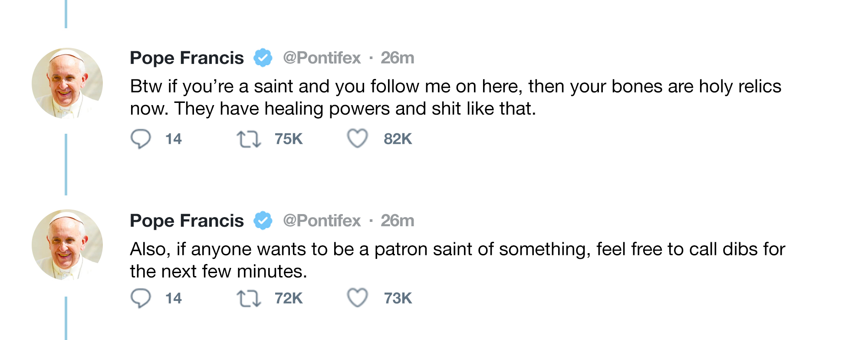Image resolution: width=868 pixels, height=340 pixels.
Task: Click @Pontifex handle in second tweet
Action: (x=322, y=221)
